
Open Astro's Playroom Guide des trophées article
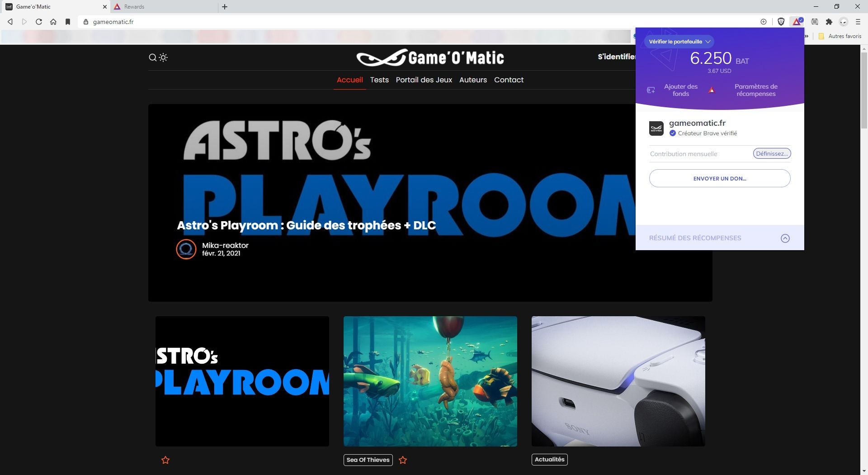coord(307,225)
